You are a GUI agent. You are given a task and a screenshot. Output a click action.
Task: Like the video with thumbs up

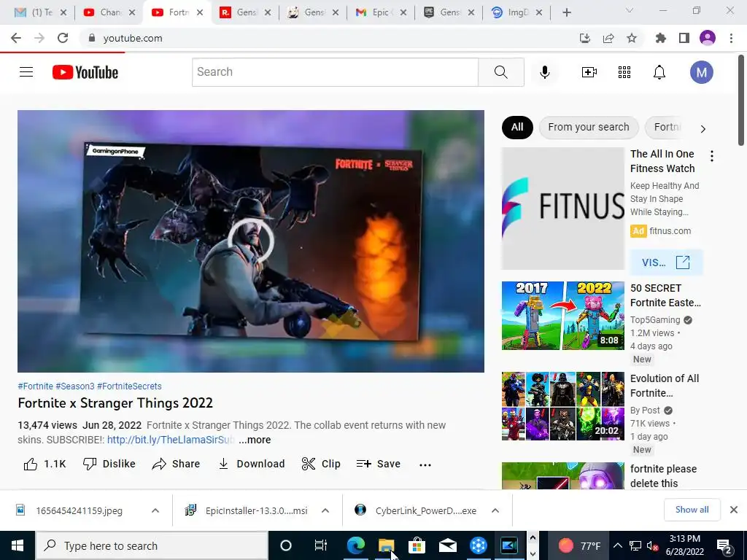coord(44,464)
